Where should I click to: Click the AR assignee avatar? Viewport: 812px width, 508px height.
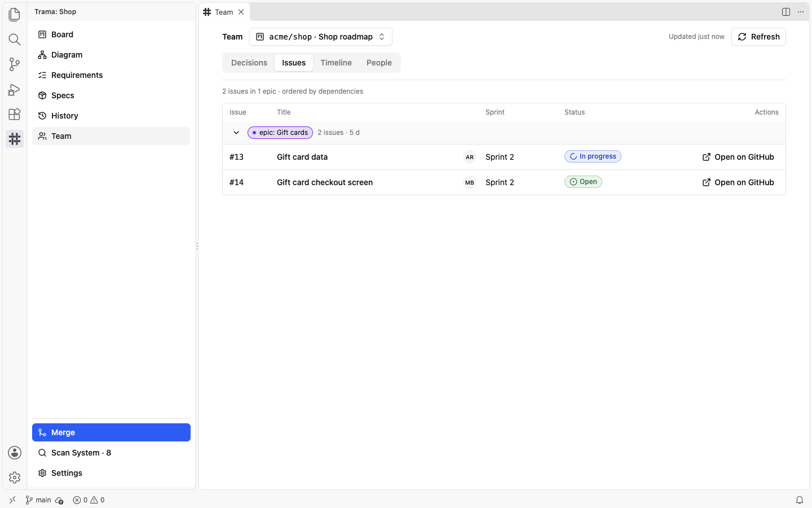(470, 157)
